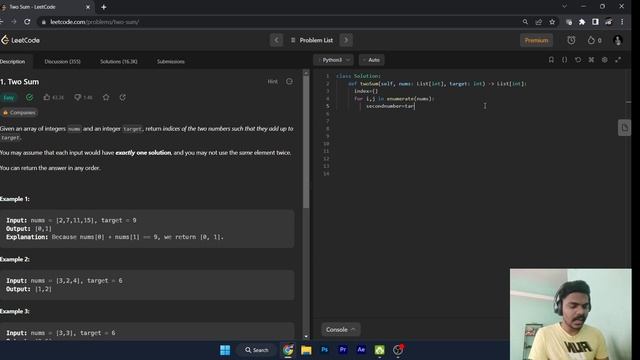Click the zoom magnifier in address bar
The image size is (640, 360).
point(525,22)
